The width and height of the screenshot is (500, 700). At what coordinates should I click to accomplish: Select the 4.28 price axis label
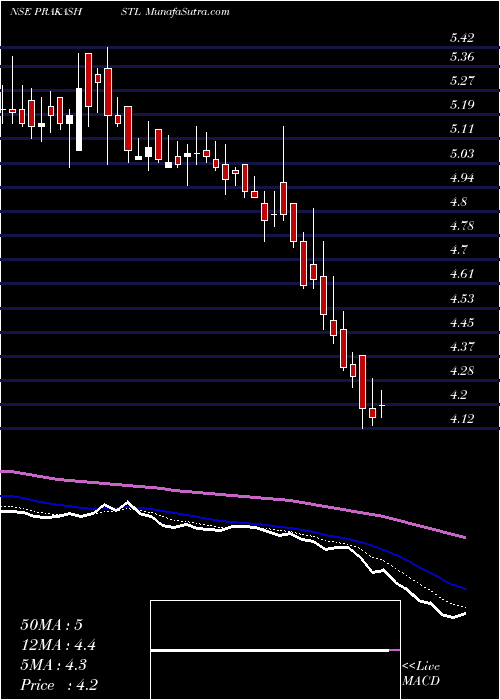(x=462, y=371)
